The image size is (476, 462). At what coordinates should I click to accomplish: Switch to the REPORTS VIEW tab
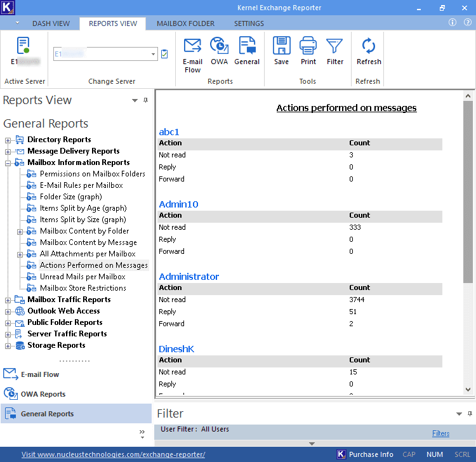[113, 23]
